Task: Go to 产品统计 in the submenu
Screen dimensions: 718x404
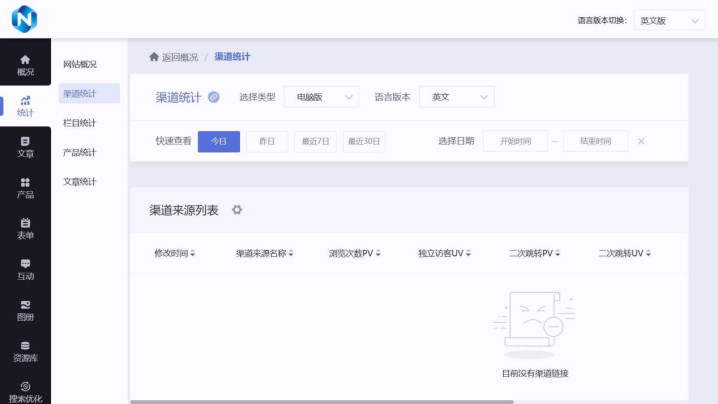Action: tap(80, 152)
